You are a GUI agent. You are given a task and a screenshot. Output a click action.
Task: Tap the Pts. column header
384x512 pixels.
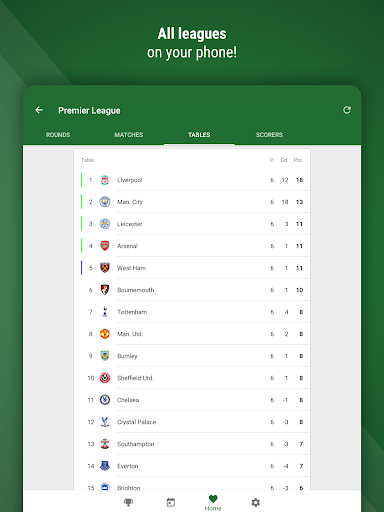(x=298, y=160)
